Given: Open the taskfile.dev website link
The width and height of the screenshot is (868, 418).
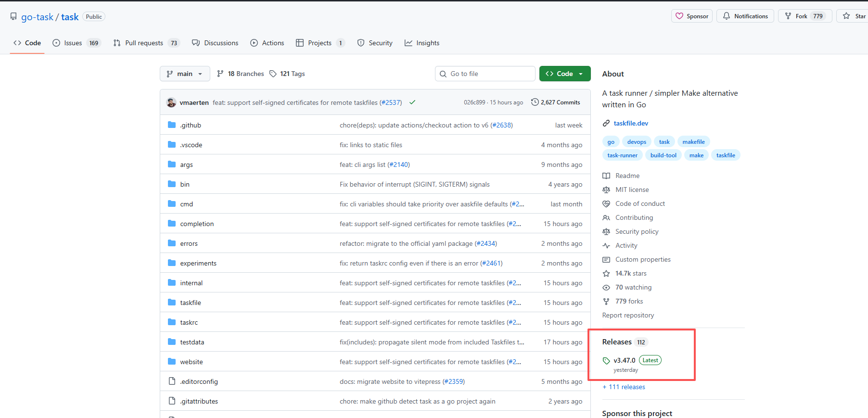Looking at the screenshot, I should point(631,124).
